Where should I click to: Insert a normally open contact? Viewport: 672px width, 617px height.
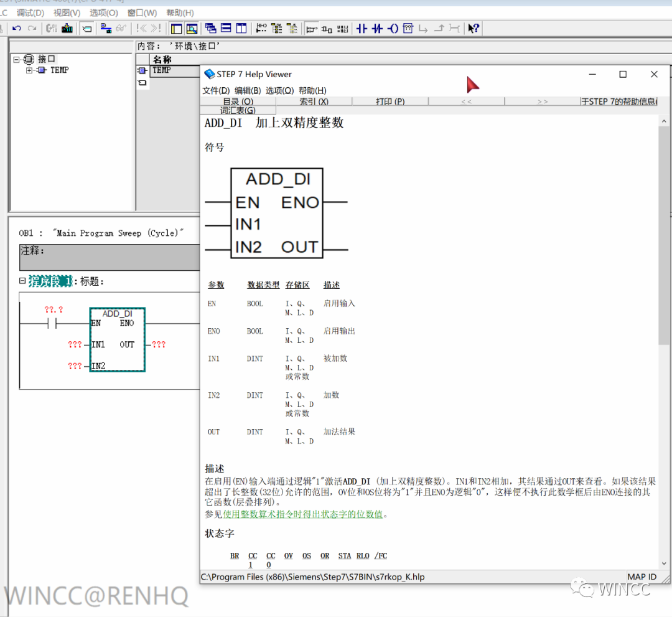pyautogui.click(x=362, y=28)
